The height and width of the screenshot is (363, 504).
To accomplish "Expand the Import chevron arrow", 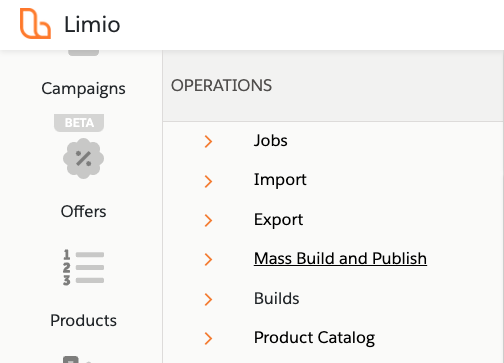I will [208, 181].
